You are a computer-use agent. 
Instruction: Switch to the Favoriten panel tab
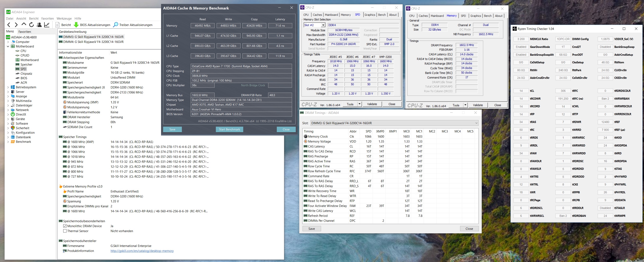[x=25, y=32]
